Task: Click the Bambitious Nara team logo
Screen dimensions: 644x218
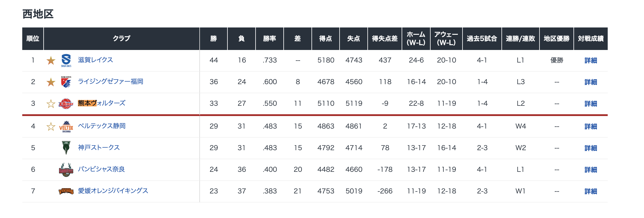Action: click(x=66, y=169)
